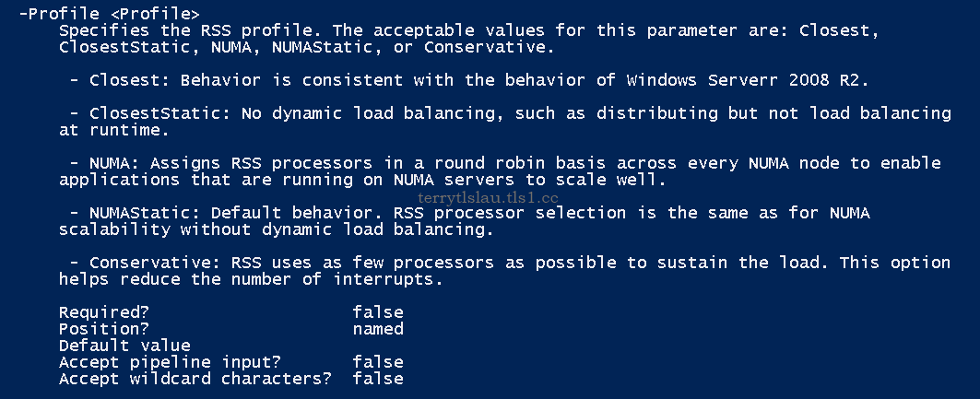Click the Position? label
The width and height of the screenshot is (980, 399).
point(99,329)
